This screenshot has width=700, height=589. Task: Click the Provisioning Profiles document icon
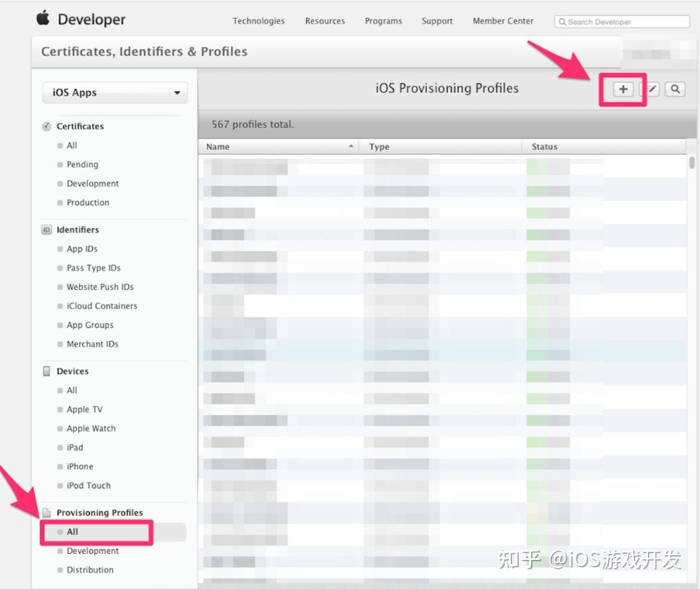tap(47, 513)
